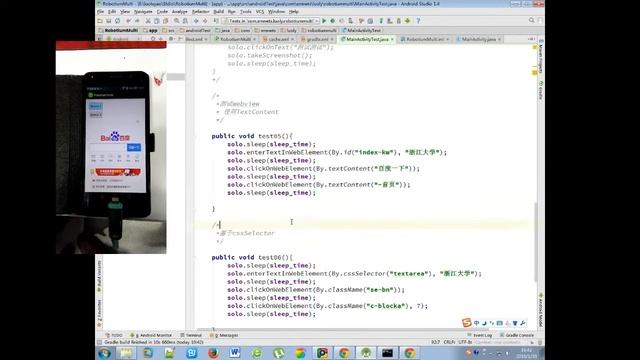Click the Synchronize refresh toolbar icon
Screen dimensions: 640x360
click(x=118, y=21)
